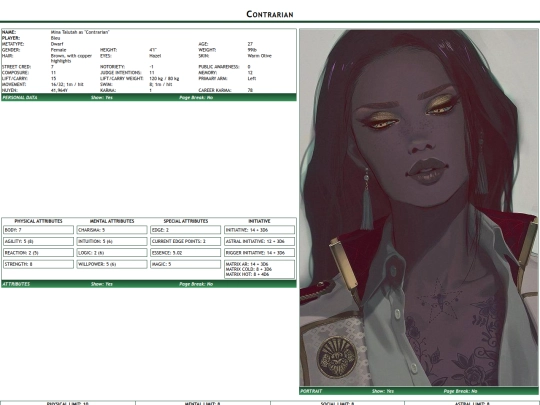Click the Movement value 16/32

[x=67, y=84]
